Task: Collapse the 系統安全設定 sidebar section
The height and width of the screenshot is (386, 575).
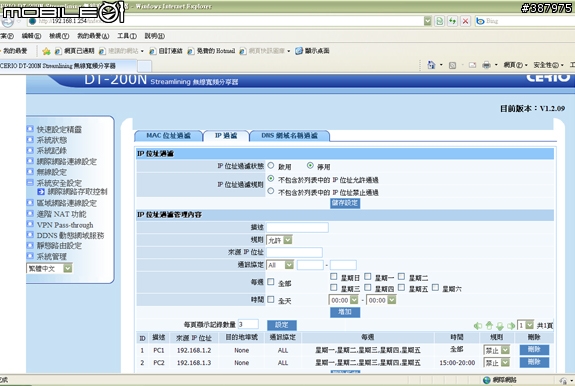Action: point(30,183)
